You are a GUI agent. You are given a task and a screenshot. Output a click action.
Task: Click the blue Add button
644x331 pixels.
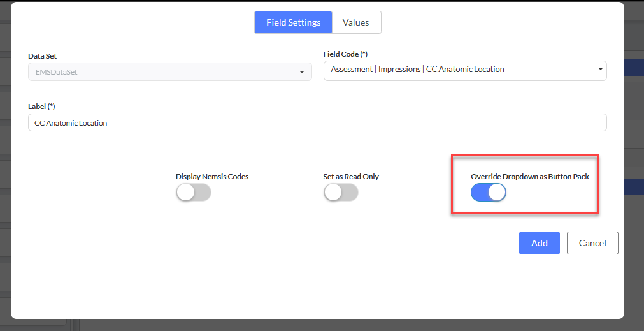pos(540,243)
